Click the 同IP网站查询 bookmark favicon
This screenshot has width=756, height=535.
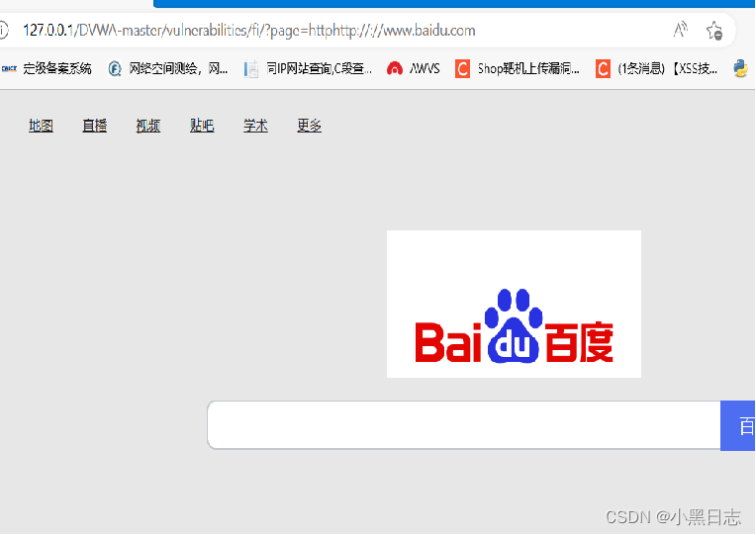coord(250,69)
